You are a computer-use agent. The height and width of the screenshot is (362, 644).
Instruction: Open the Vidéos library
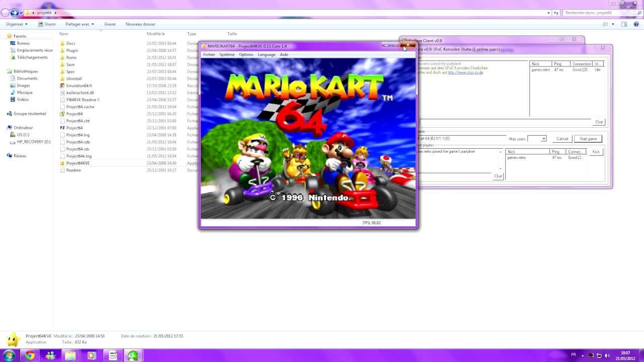coord(23,100)
